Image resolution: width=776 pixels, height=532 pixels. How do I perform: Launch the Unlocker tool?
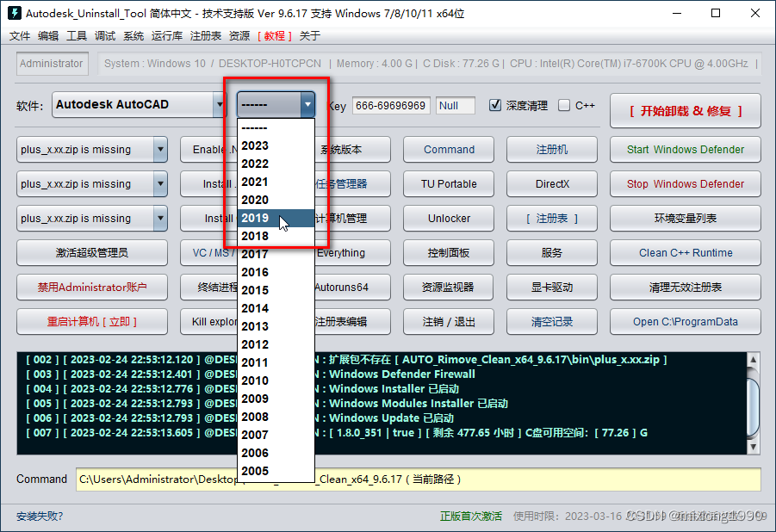449,219
